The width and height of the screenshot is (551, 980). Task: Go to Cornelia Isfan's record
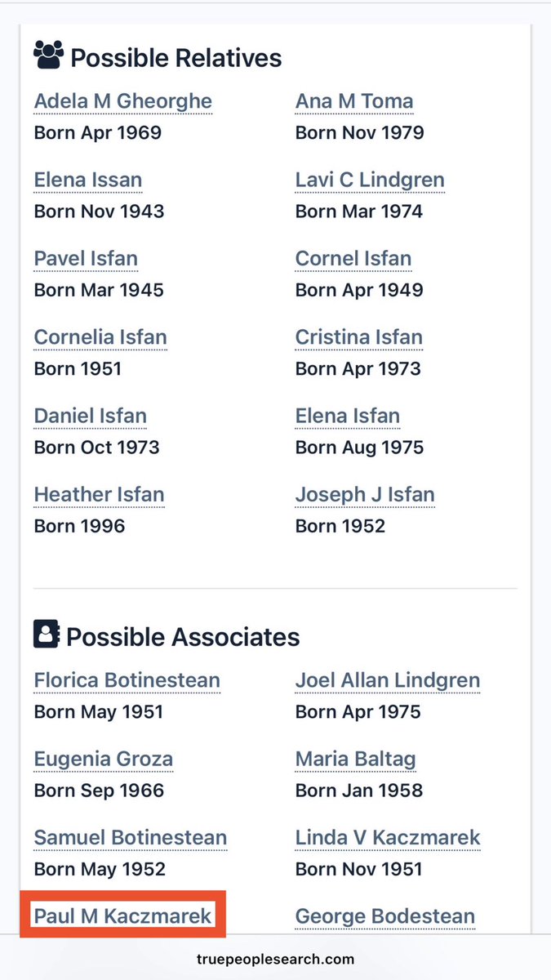pos(100,337)
